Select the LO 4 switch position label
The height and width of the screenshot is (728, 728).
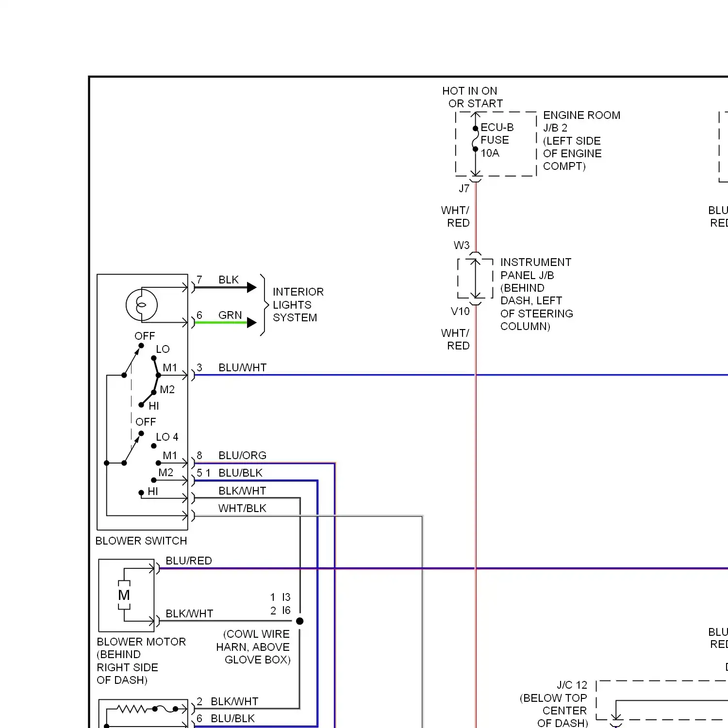pyautogui.click(x=167, y=437)
